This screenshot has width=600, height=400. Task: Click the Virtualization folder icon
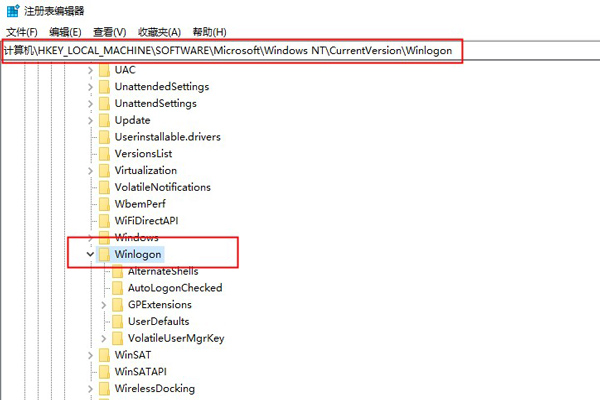point(104,170)
